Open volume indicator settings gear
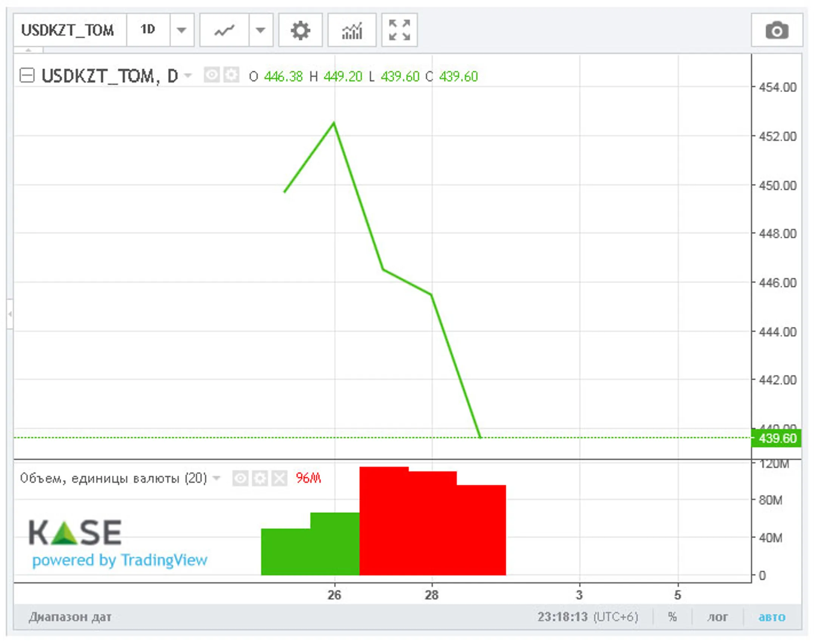This screenshot has width=816, height=644. (x=260, y=479)
